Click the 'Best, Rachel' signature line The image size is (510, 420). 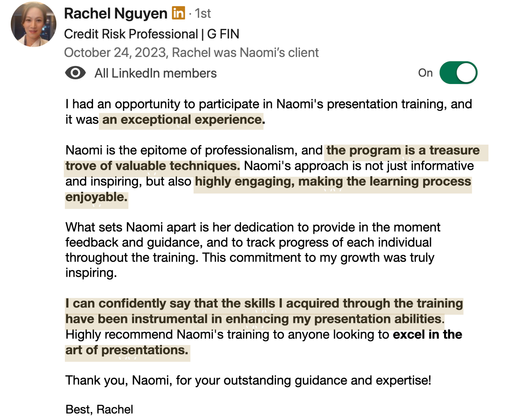coord(99,409)
